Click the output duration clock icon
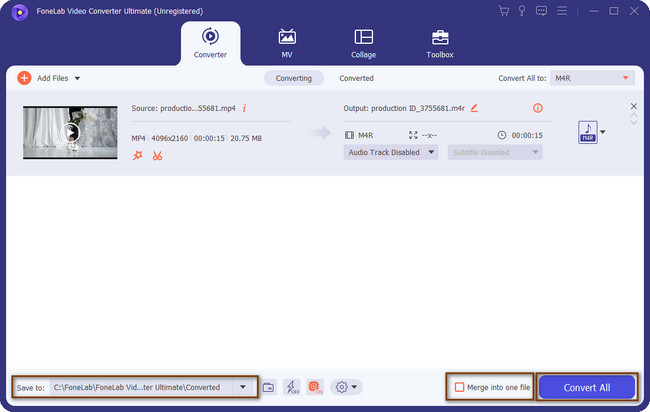650x412 pixels. 502,135
